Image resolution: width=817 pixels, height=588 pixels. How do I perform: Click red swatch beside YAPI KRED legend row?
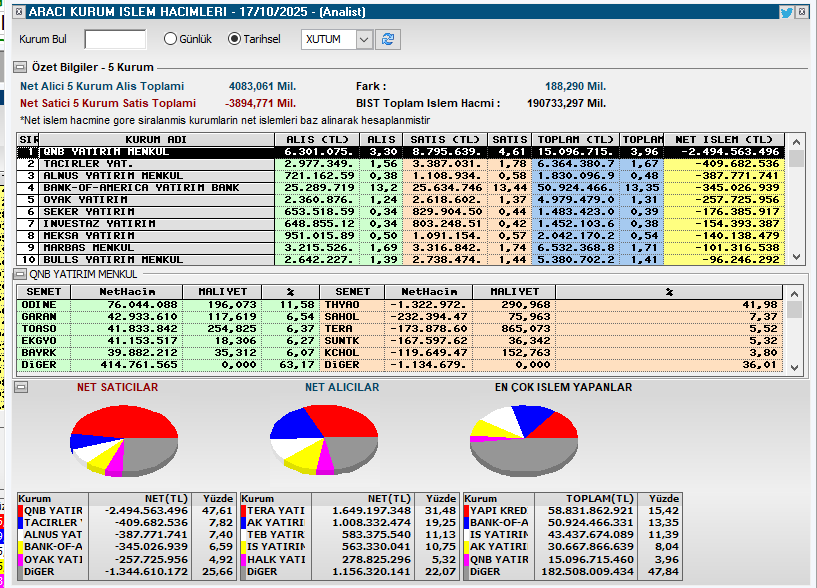pyautogui.click(x=466, y=511)
